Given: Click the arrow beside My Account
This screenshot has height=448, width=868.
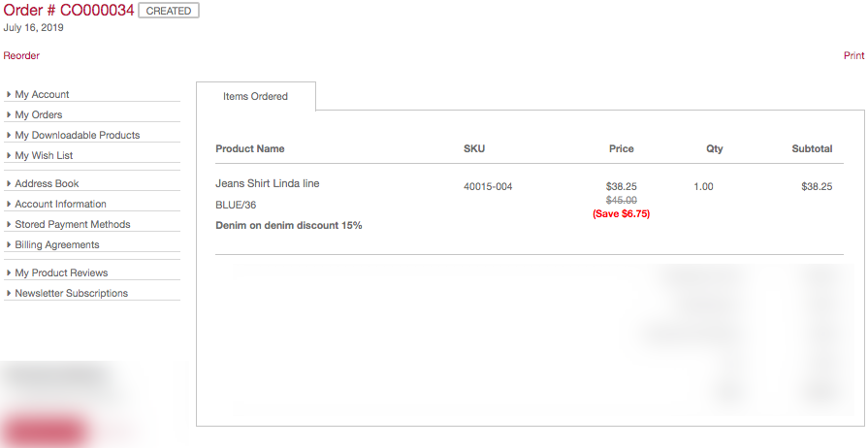Looking at the screenshot, I should 9,95.
